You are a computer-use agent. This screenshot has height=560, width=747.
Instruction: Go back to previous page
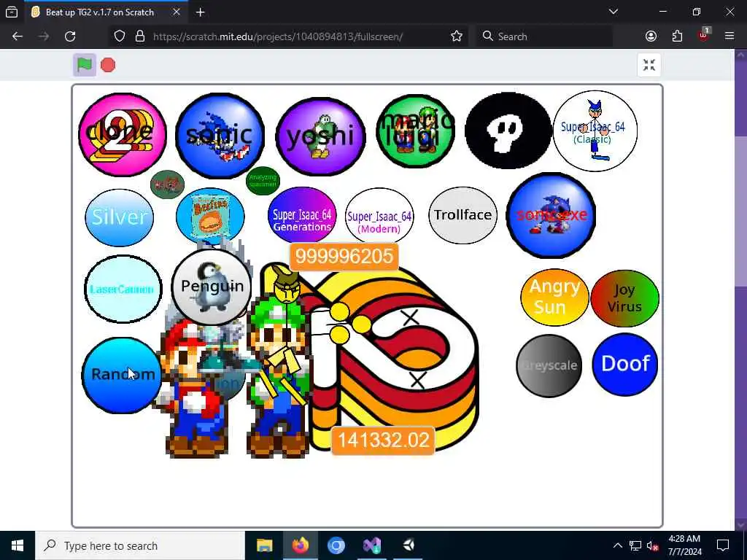click(x=18, y=36)
